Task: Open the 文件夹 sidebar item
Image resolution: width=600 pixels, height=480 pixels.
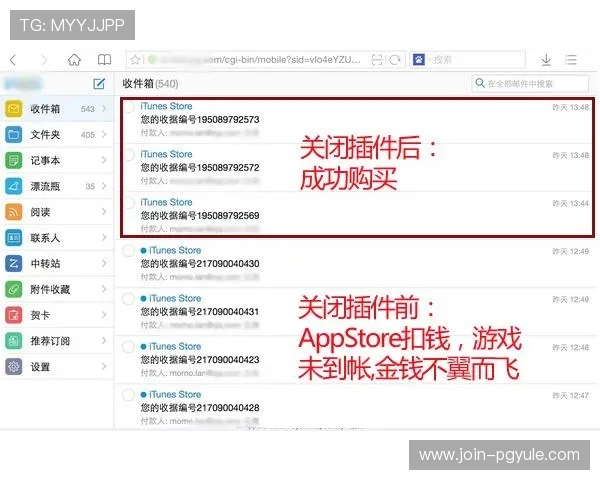Action: [x=57, y=134]
